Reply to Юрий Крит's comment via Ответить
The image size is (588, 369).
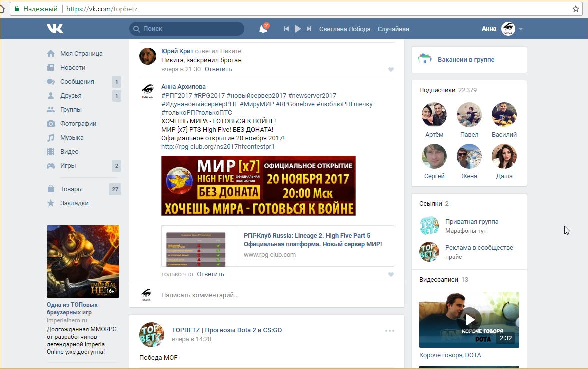point(218,69)
